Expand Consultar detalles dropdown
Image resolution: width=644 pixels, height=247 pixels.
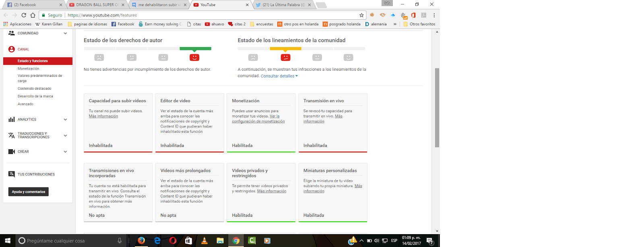point(279,76)
